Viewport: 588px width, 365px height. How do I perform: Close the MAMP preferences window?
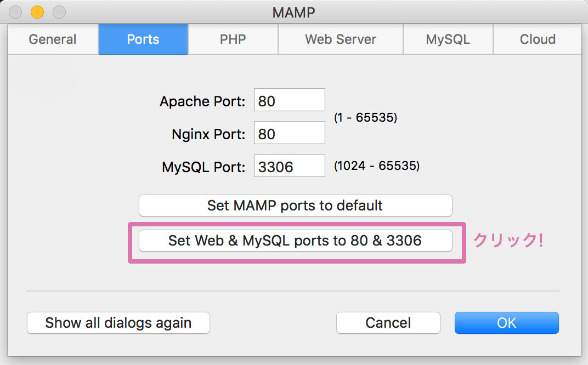point(16,12)
